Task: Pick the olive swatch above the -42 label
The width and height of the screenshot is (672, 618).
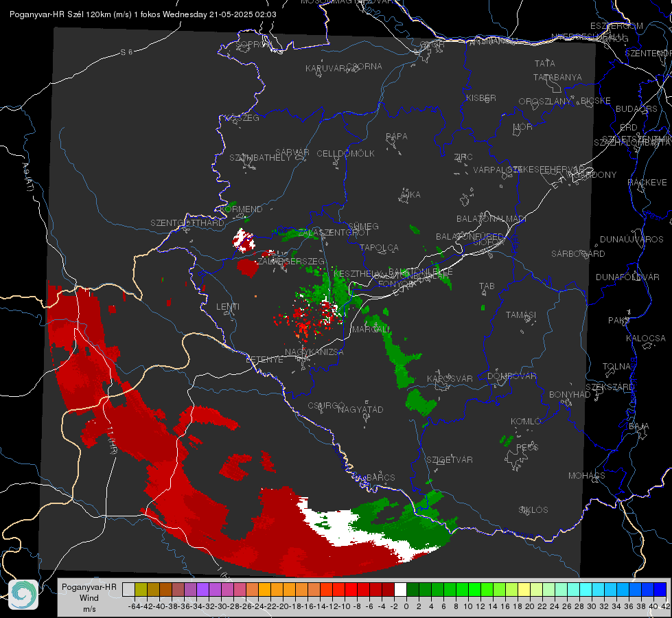Action: (x=141, y=589)
